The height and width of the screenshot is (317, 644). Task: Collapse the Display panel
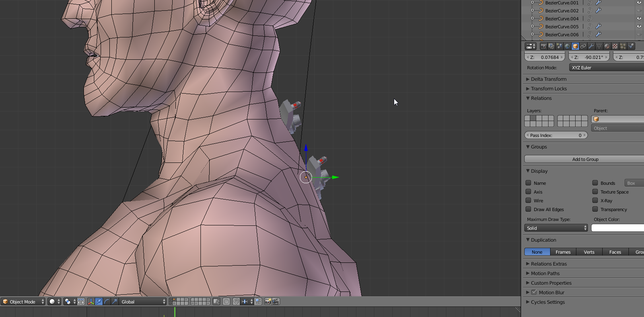tap(539, 171)
